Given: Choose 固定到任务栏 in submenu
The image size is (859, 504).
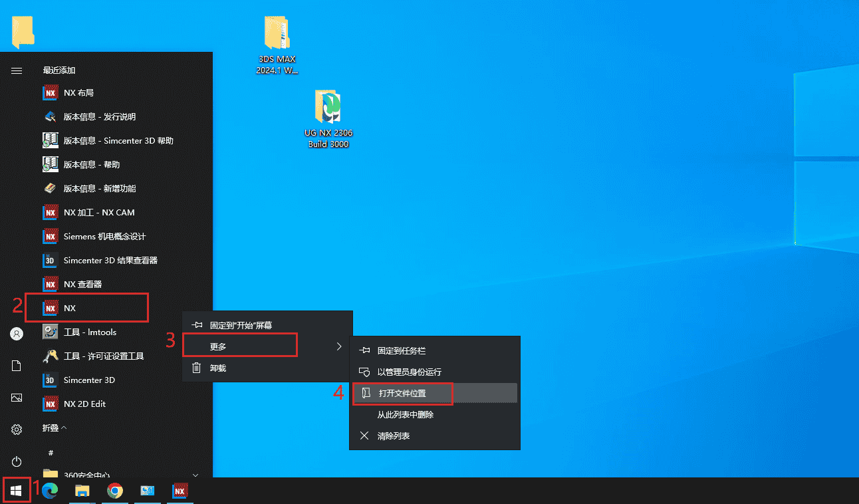Looking at the screenshot, I should tap(435, 350).
